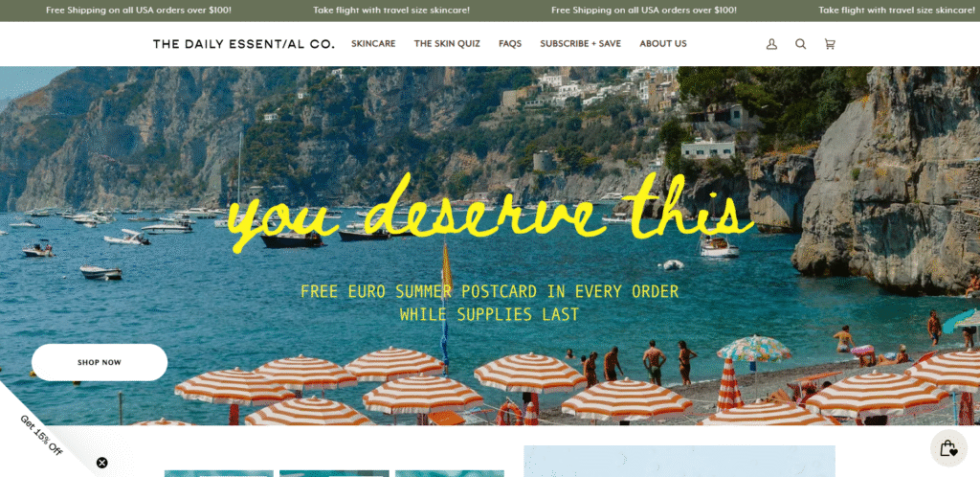This screenshot has height=477, width=980.
Task: Close the Get 15% Off banner
Action: point(101,463)
